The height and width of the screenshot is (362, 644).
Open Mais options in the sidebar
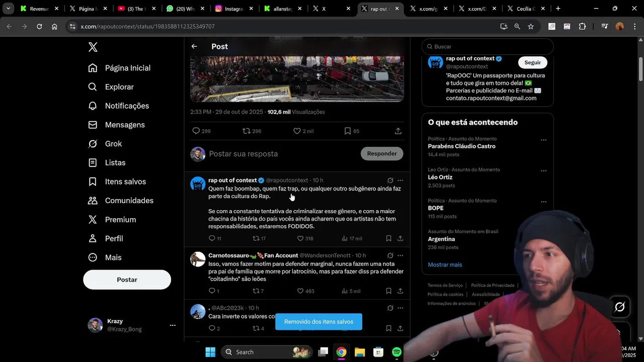(x=105, y=257)
